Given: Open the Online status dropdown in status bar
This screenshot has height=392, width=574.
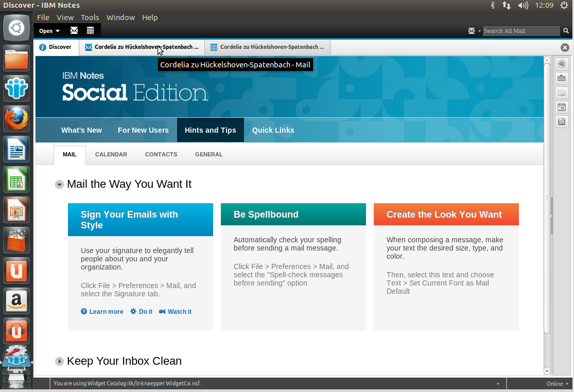Looking at the screenshot, I should pyautogui.click(x=558, y=384).
